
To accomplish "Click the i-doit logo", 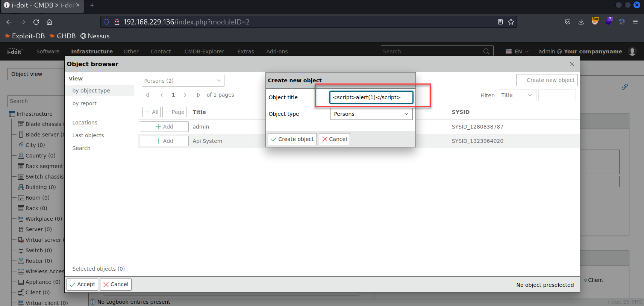I will (15, 51).
